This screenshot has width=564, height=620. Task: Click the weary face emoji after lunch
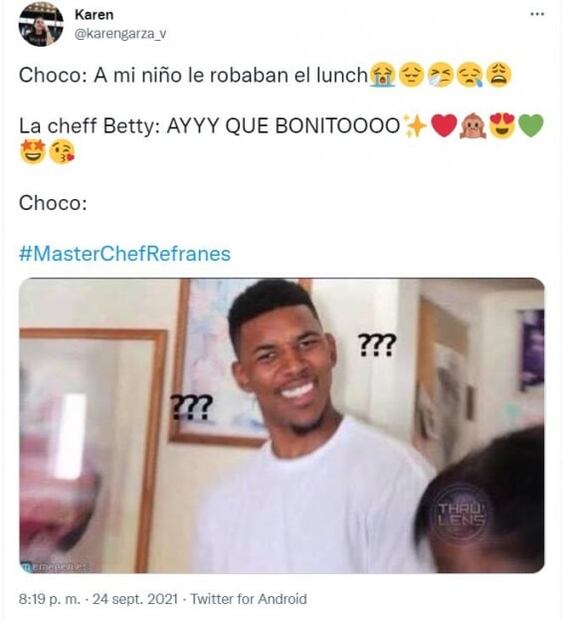tap(499, 75)
